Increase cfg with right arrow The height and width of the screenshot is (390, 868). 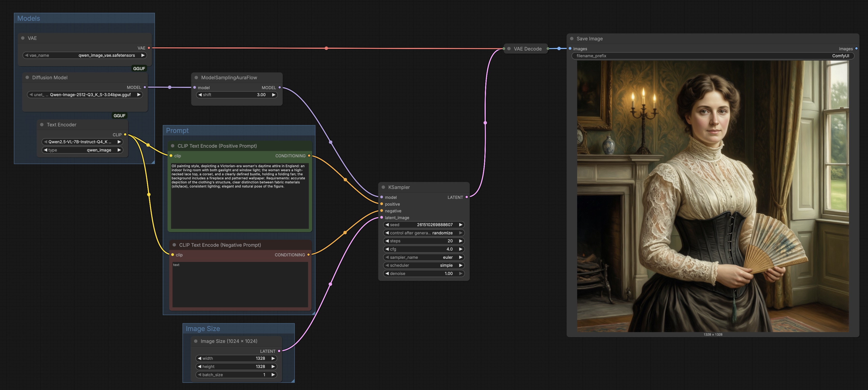click(461, 249)
